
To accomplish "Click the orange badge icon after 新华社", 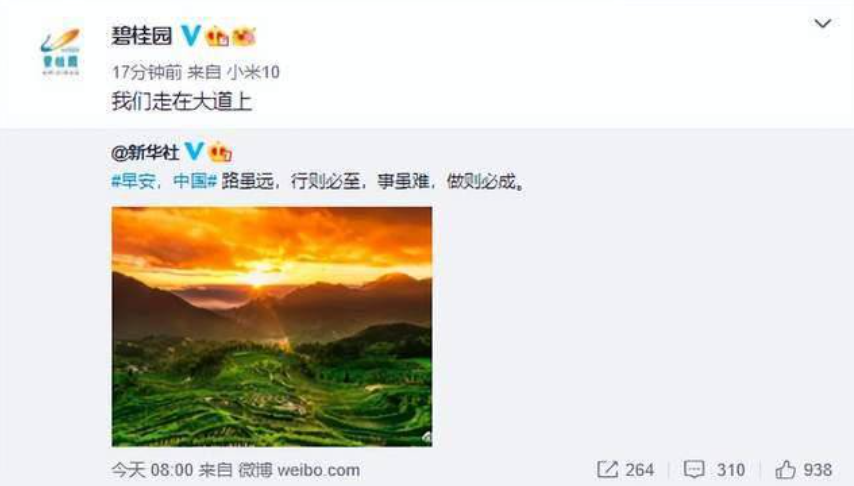I will [x=220, y=152].
